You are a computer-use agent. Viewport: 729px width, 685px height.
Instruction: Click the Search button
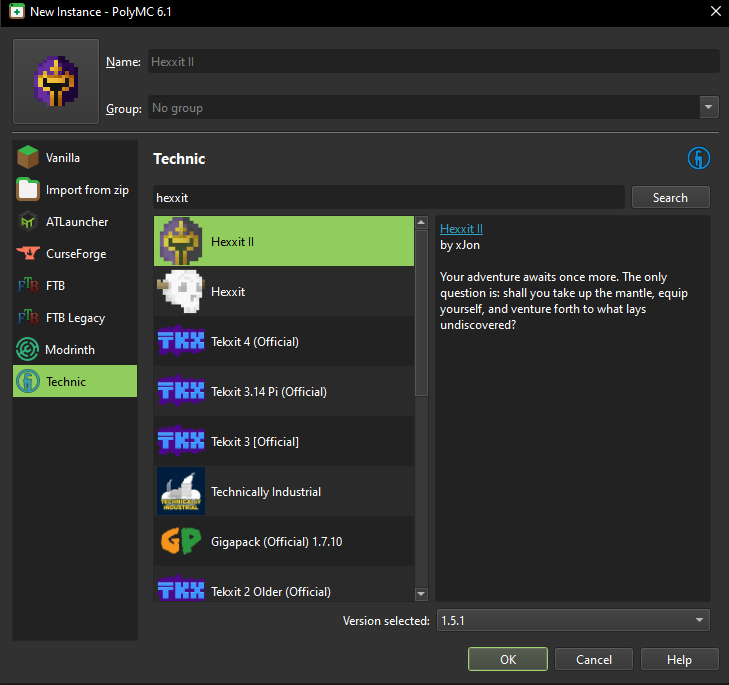pos(670,198)
